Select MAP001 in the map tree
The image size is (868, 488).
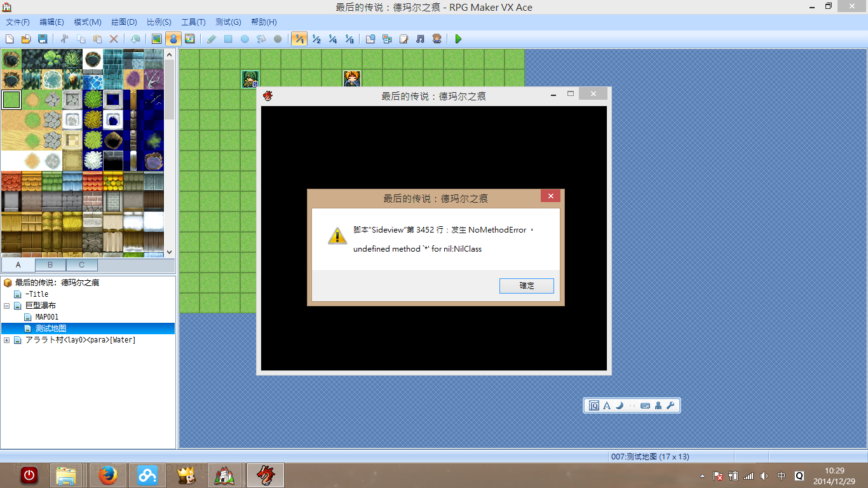coord(47,317)
